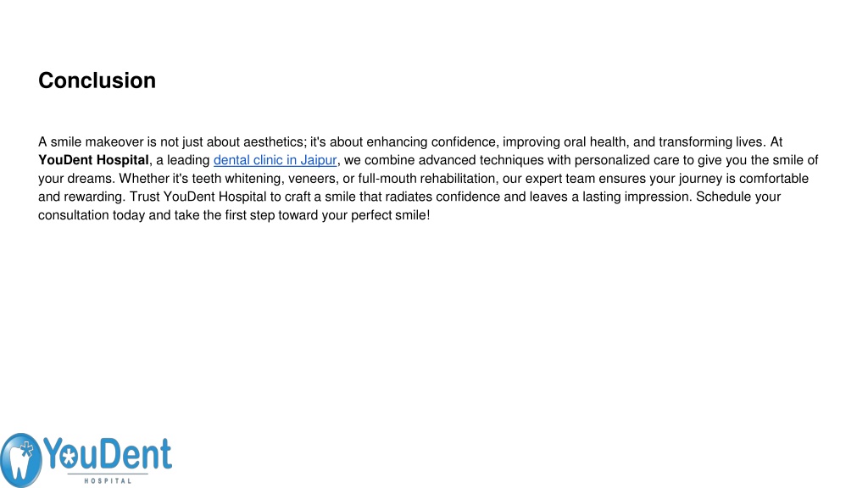Click the asterisk inside the logo's letter o

point(69,457)
